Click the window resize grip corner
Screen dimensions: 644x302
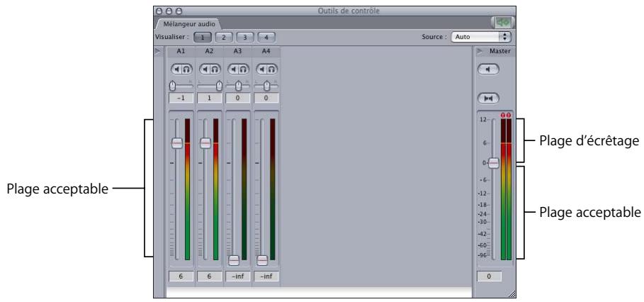click(x=512, y=293)
